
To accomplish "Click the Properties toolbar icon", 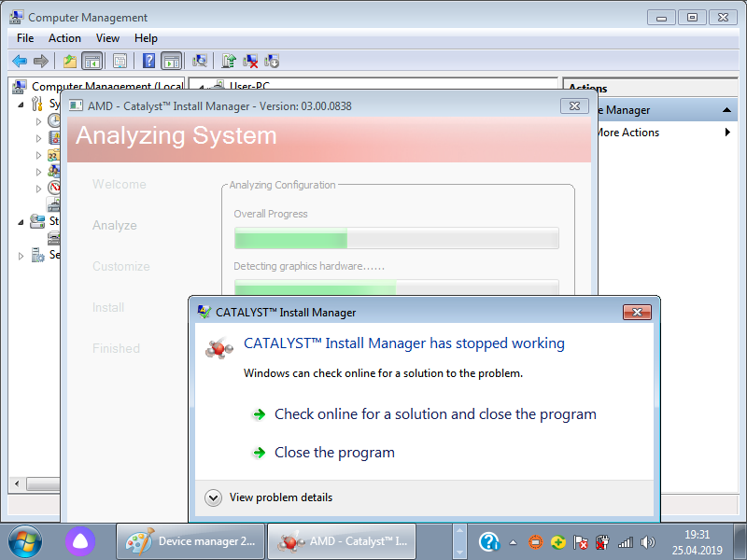I will (120, 61).
